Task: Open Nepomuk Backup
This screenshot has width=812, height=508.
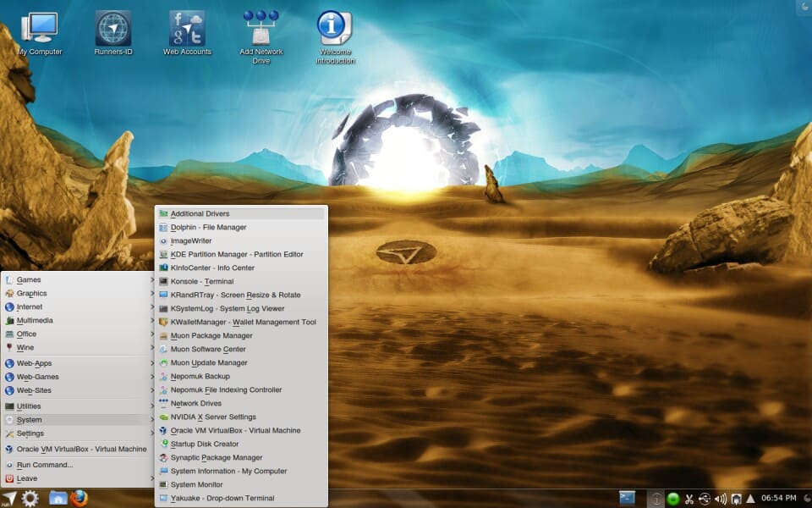Action: pyautogui.click(x=241, y=376)
